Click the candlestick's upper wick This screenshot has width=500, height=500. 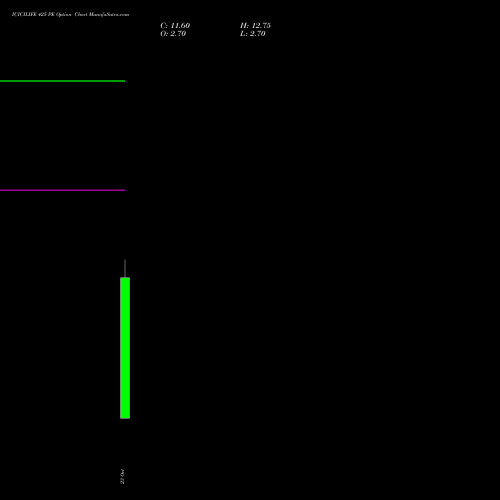pos(125,268)
